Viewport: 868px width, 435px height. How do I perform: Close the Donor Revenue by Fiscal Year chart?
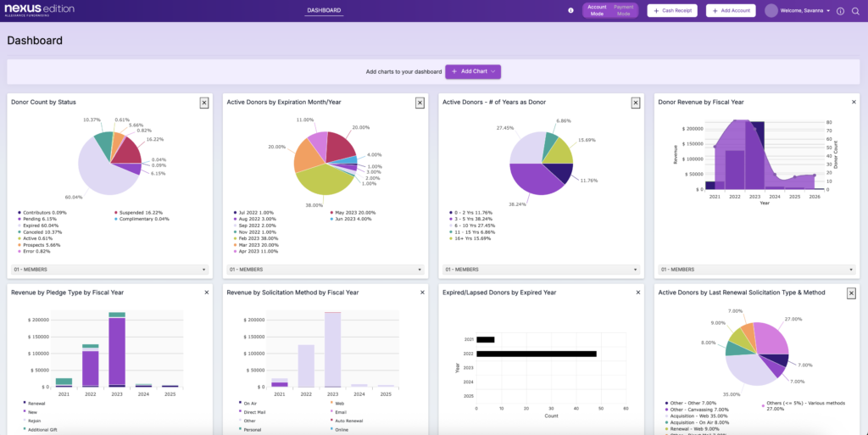click(x=851, y=103)
